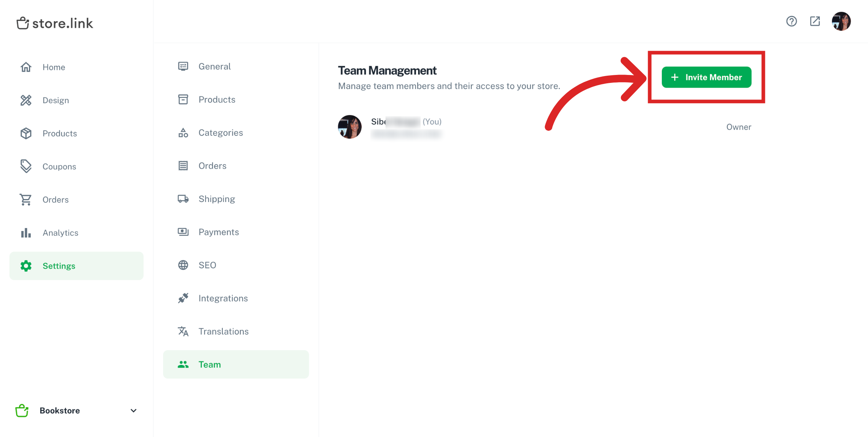Click the SEO globe icon
868x437 pixels.
[x=183, y=265]
